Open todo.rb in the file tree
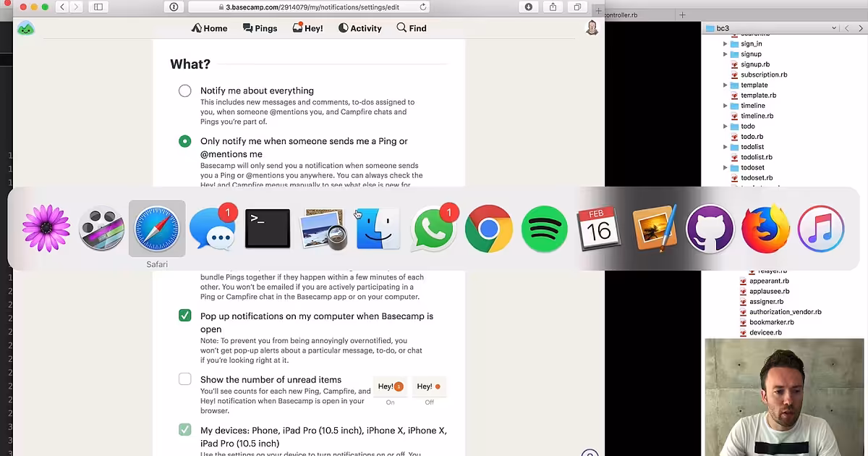This screenshot has height=456, width=868. [x=752, y=137]
